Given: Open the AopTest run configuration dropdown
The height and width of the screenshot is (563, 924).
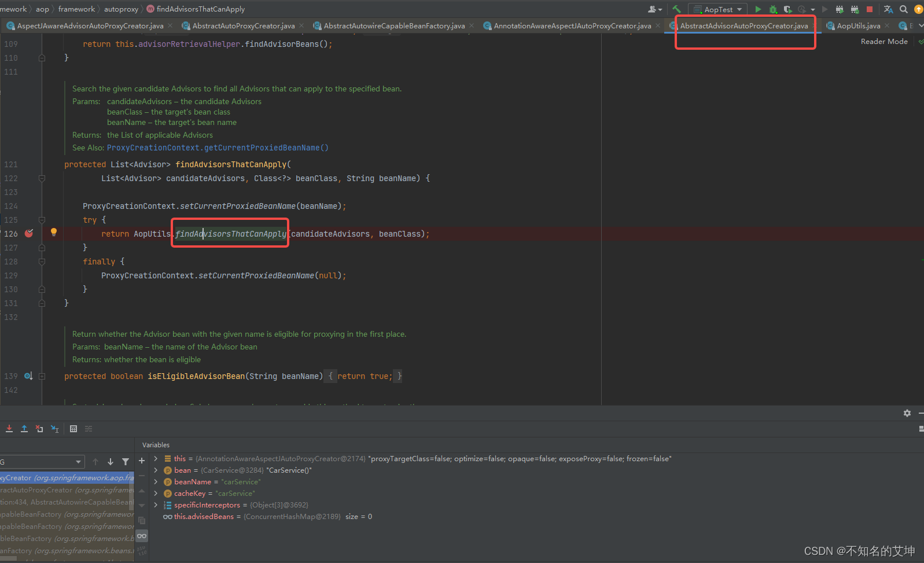Looking at the screenshot, I should click(x=717, y=9).
